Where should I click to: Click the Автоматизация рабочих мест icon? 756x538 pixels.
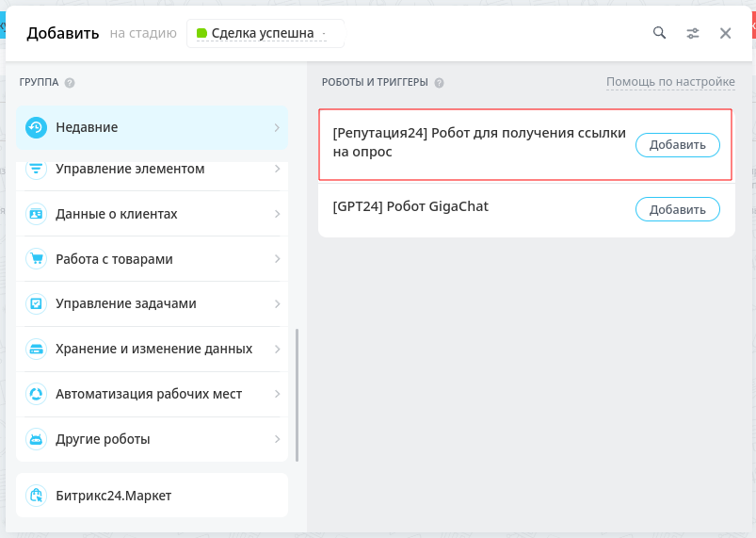pos(36,394)
